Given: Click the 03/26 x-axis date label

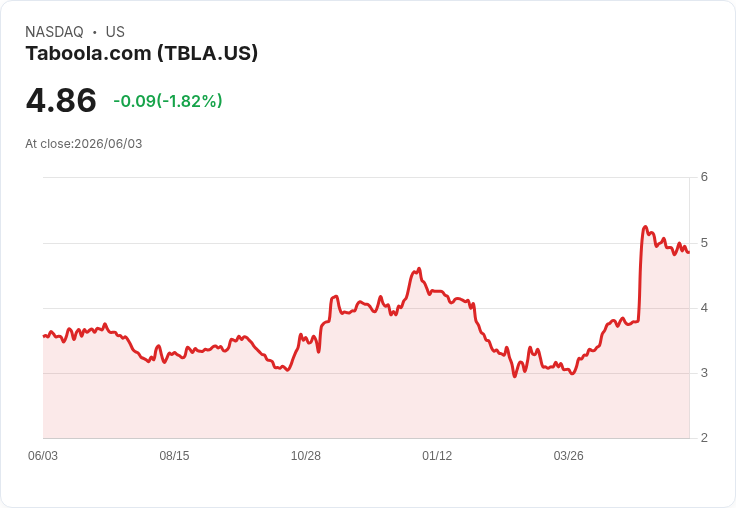Looking at the screenshot, I should 568,455.
